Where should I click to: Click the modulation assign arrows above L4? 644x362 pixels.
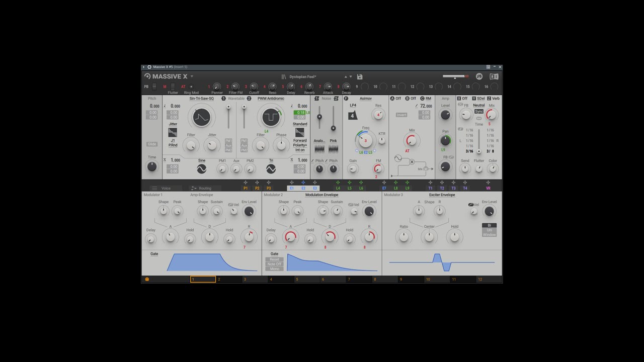click(338, 183)
